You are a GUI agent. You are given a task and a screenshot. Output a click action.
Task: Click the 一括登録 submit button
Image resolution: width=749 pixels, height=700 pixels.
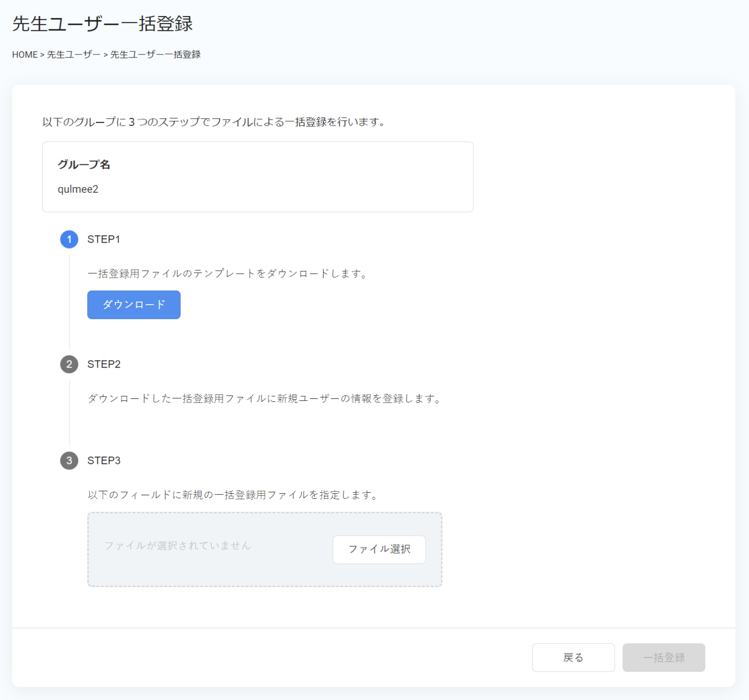(x=664, y=658)
